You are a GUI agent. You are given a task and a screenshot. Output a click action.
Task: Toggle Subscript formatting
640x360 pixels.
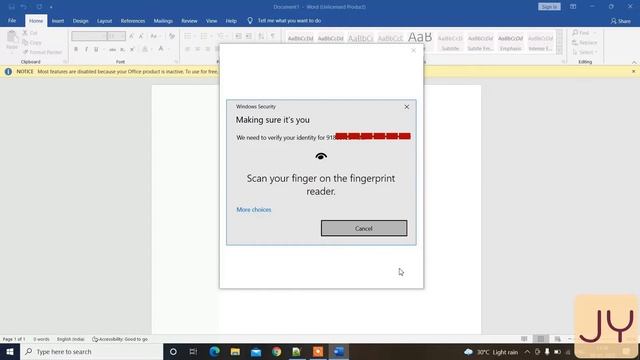122,49
